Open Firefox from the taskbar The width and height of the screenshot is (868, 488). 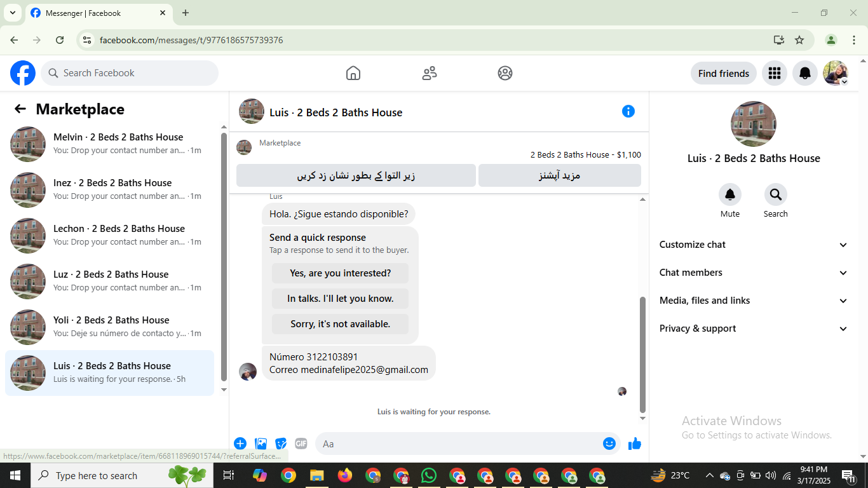click(x=345, y=475)
